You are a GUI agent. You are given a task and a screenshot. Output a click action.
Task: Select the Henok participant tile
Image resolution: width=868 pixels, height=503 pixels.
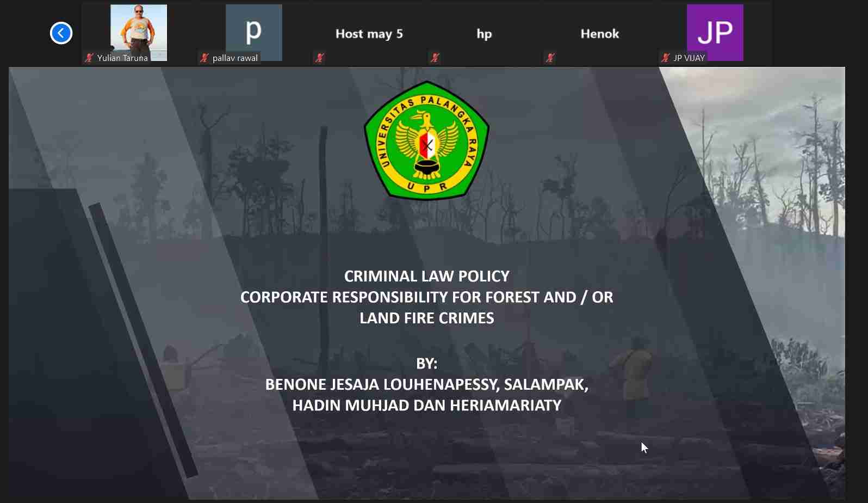pos(599,34)
